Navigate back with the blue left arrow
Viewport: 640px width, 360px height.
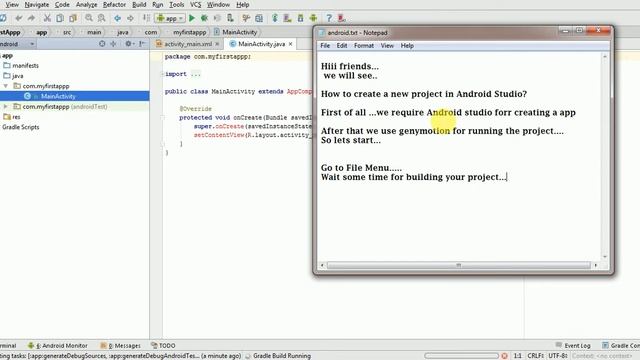tap(117, 18)
